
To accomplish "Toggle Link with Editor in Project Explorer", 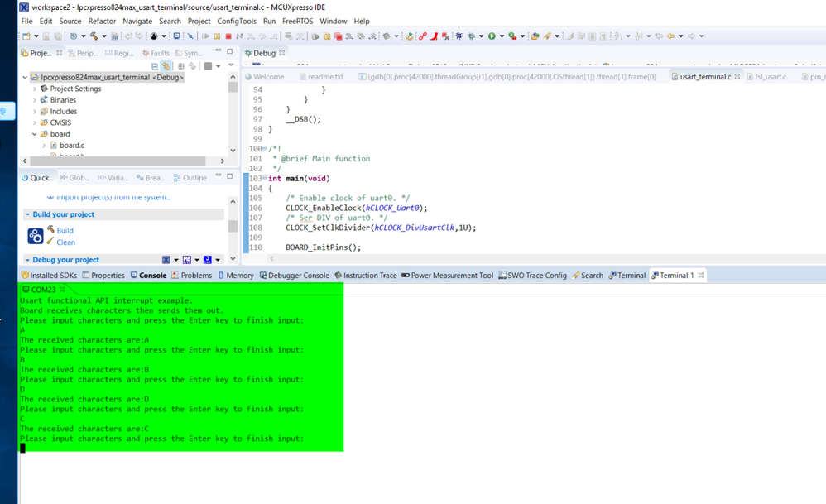I will pyautogui.click(x=166, y=66).
